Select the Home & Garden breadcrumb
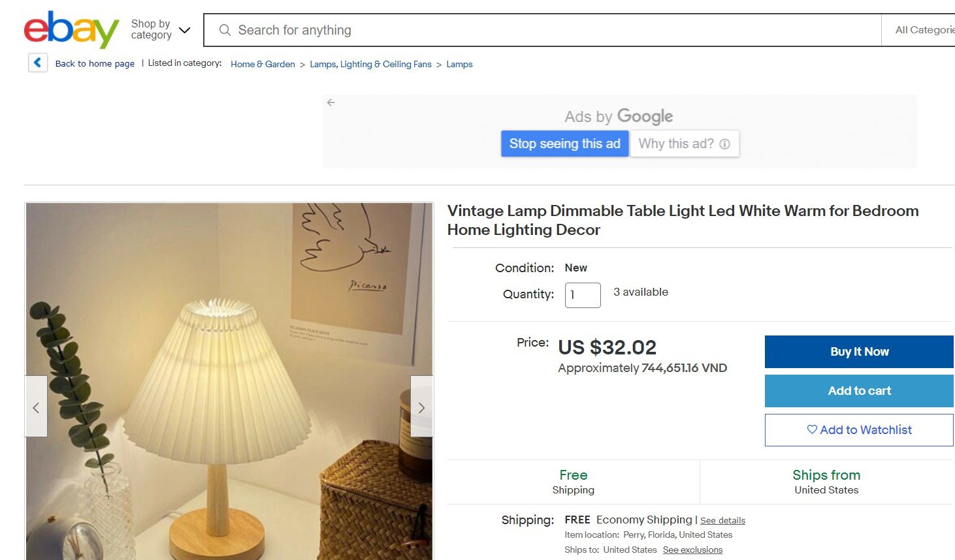Screen dimensions: 955x560 click(263, 64)
